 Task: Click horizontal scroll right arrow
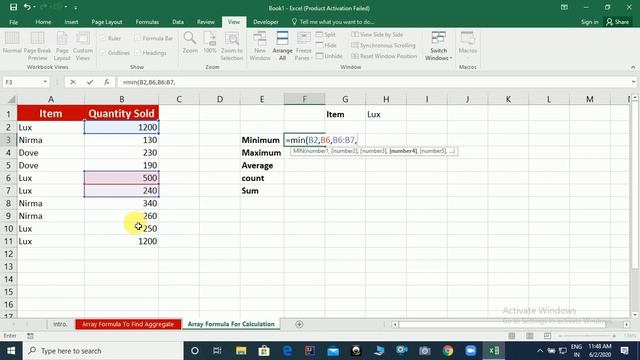tap(627, 324)
